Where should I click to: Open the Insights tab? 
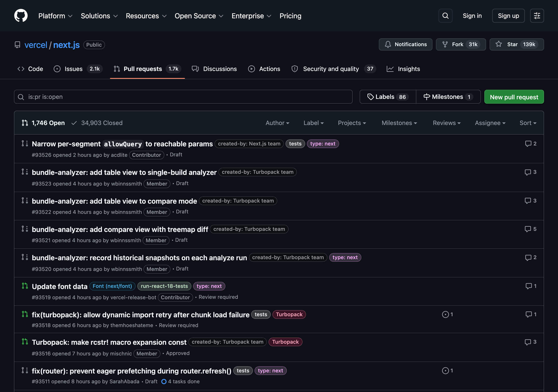tap(403, 69)
